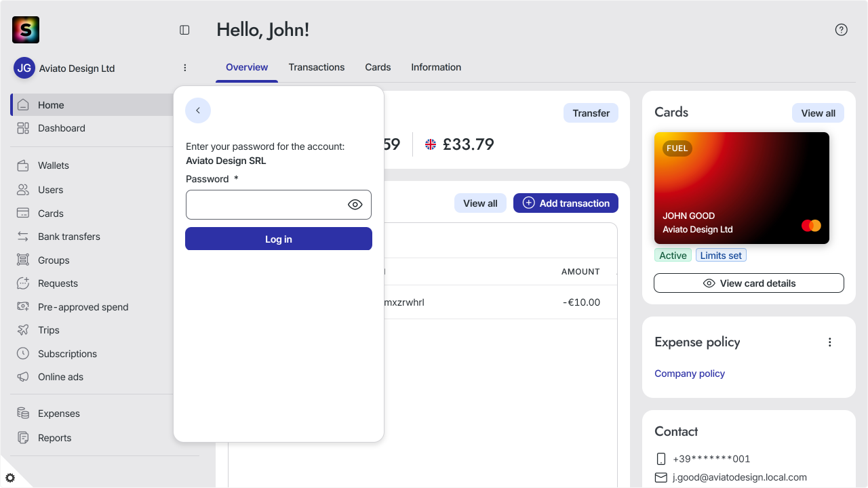Go back with the popup's chevron button

tap(198, 110)
